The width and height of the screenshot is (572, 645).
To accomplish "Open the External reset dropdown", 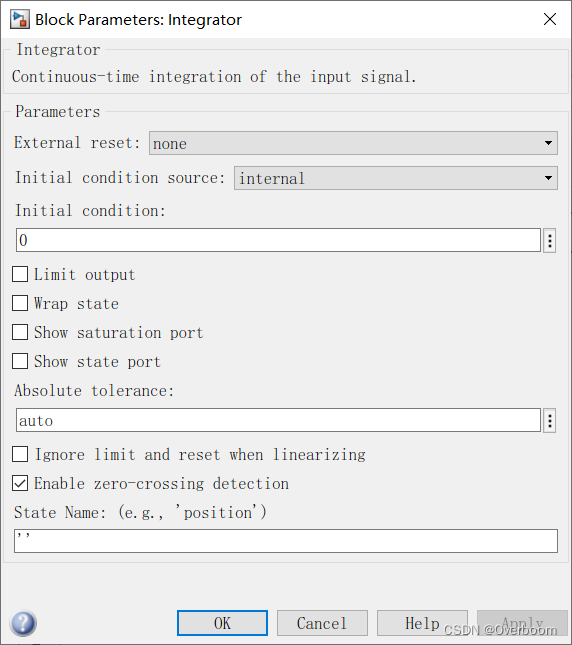I will point(353,143).
